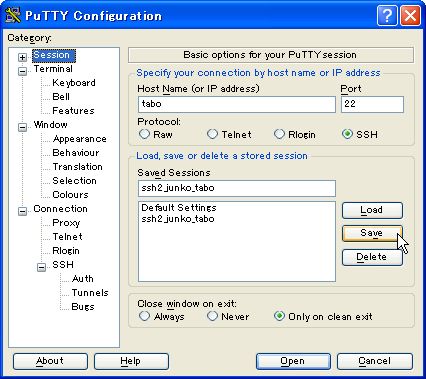Image resolution: width=426 pixels, height=379 pixels.
Task: Collapse the Connection tree node
Action: tap(22, 211)
